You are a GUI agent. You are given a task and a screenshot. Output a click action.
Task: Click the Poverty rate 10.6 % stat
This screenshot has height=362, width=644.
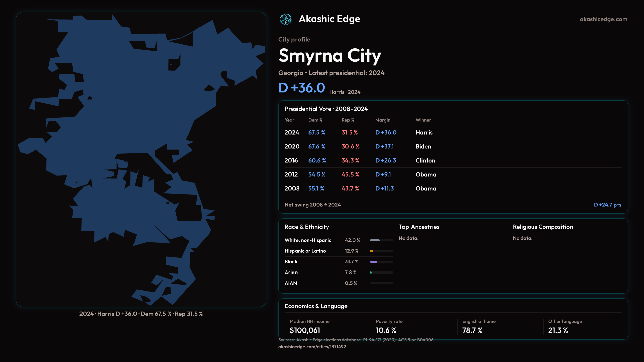coord(386,330)
